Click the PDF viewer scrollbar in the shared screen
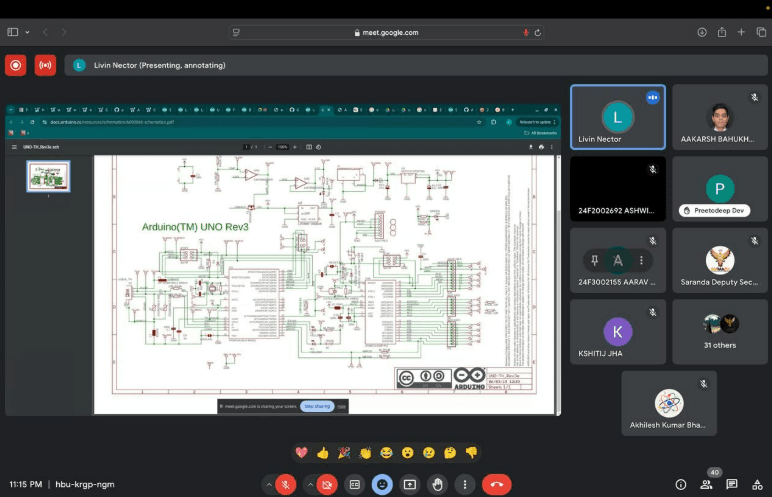This screenshot has height=497, width=772. tap(558, 285)
